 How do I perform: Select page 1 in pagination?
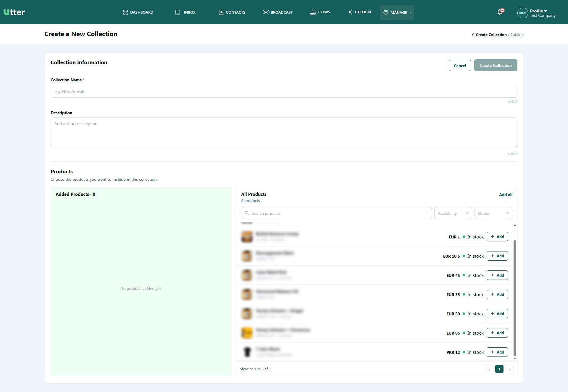(499, 369)
